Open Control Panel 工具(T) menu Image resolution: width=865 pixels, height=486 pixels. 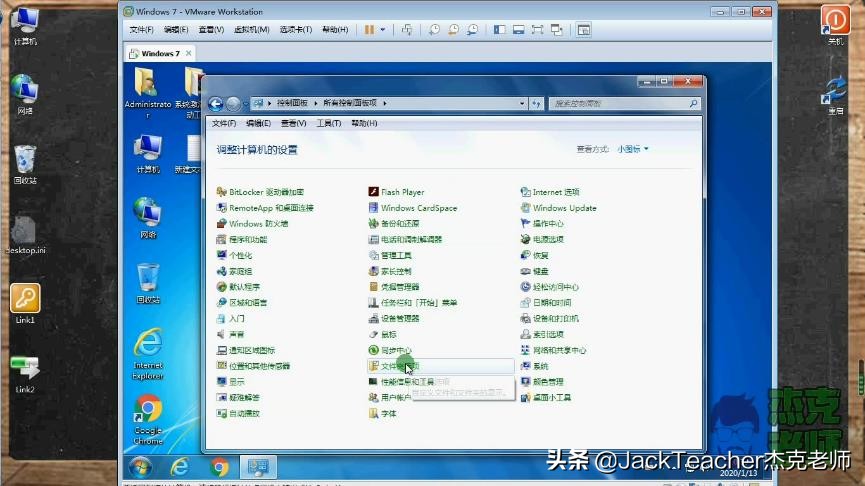pyautogui.click(x=328, y=123)
